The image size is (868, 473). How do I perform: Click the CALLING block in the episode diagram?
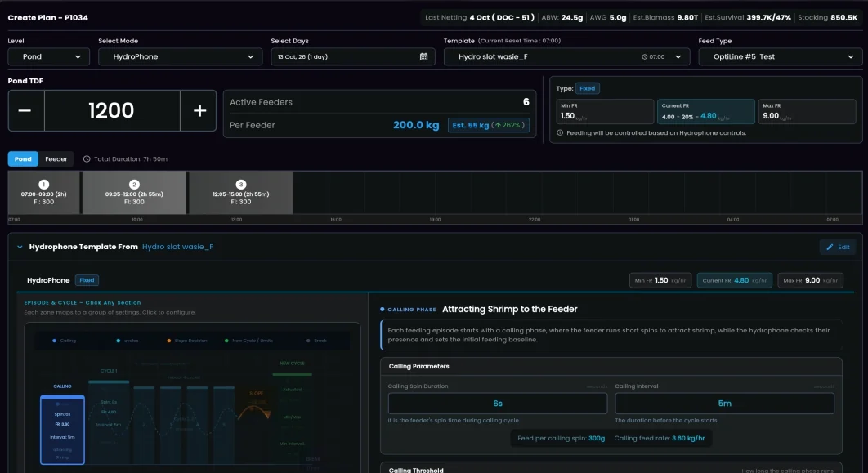pyautogui.click(x=62, y=430)
